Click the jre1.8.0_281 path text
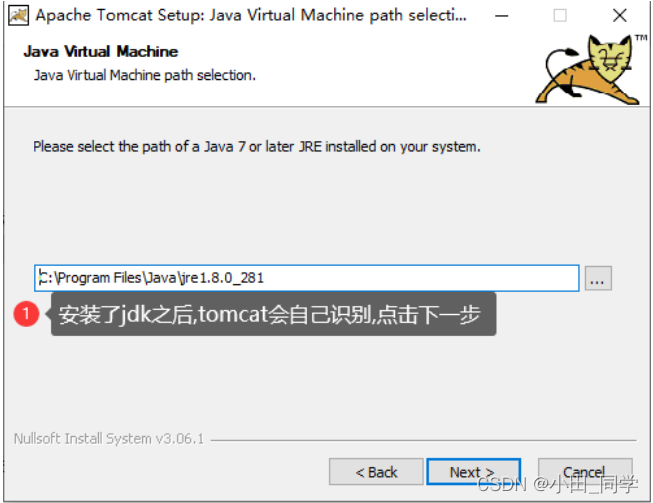Viewport: 653px width, 503px height. click(222, 278)
